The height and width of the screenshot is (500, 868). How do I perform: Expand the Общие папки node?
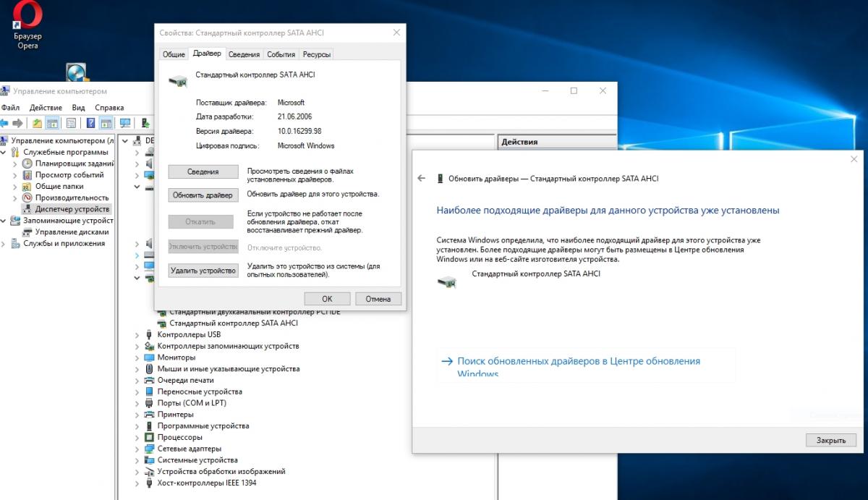[x=16, y=186]
